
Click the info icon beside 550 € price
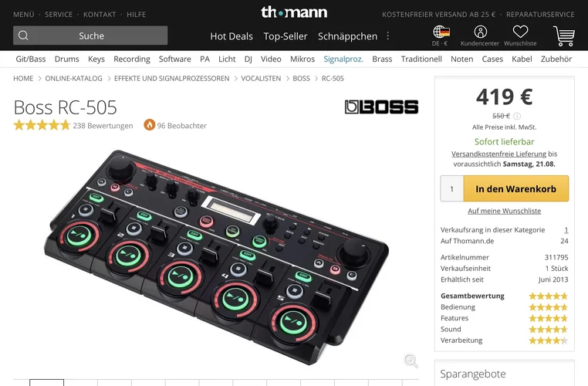point(517,116)
